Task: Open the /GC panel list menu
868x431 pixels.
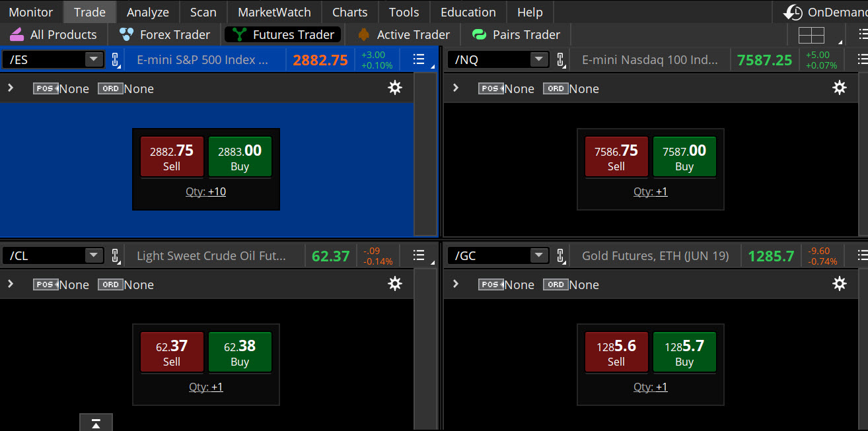Action: pos(863,255)
